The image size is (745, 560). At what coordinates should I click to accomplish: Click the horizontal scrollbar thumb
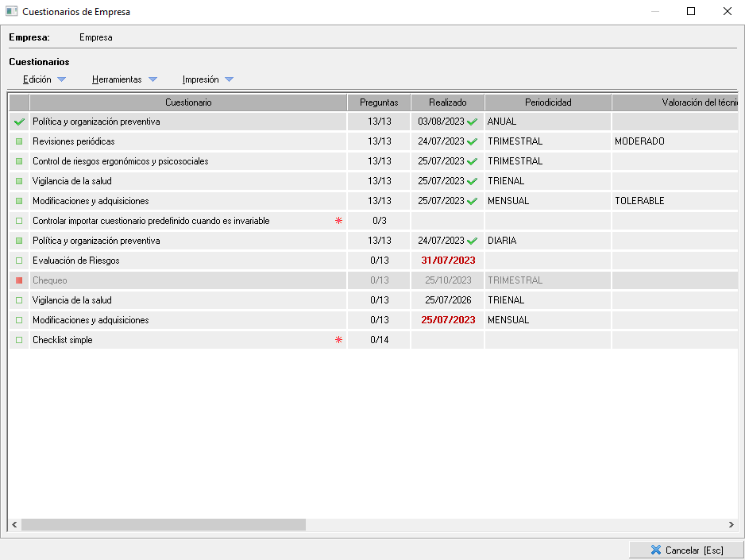(x=163, y=525)
